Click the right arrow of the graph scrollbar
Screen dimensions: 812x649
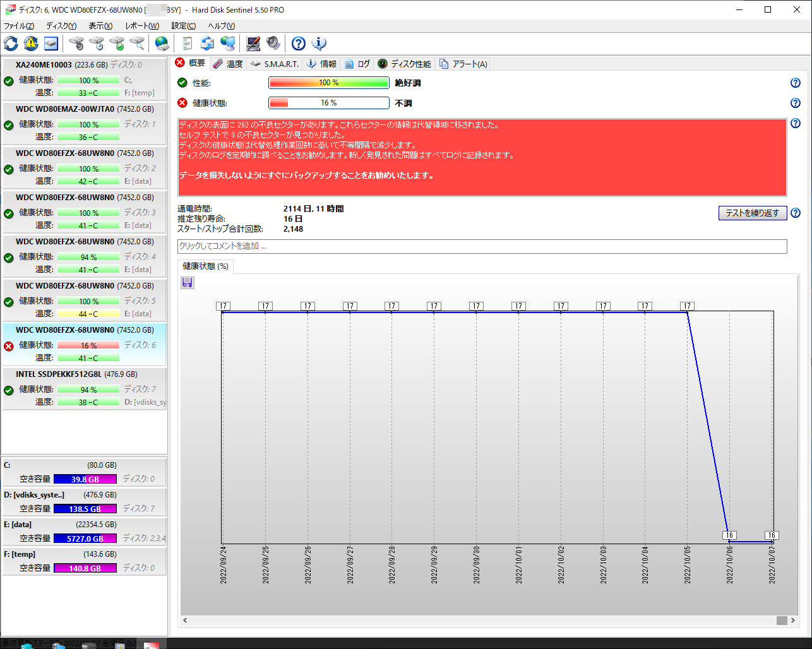point(794,621)
